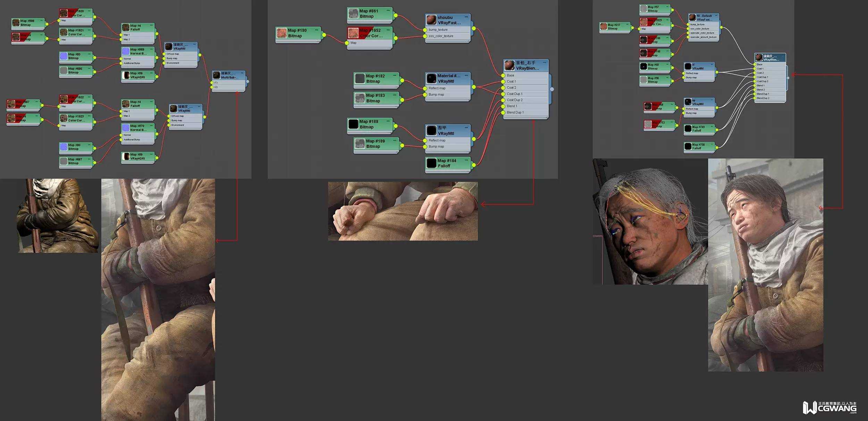Click the red-flagged Map #1952 Color Correction node thumbnail
Image resolution: width=868 pixels, height=421 pixels.
pyautogui.click(x=353, y=33)
